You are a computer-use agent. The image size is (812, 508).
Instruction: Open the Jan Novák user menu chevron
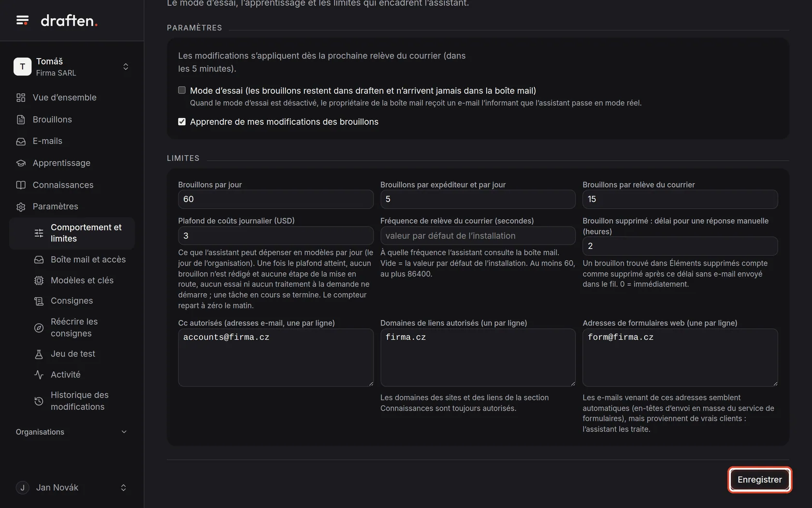coord(123,488)
